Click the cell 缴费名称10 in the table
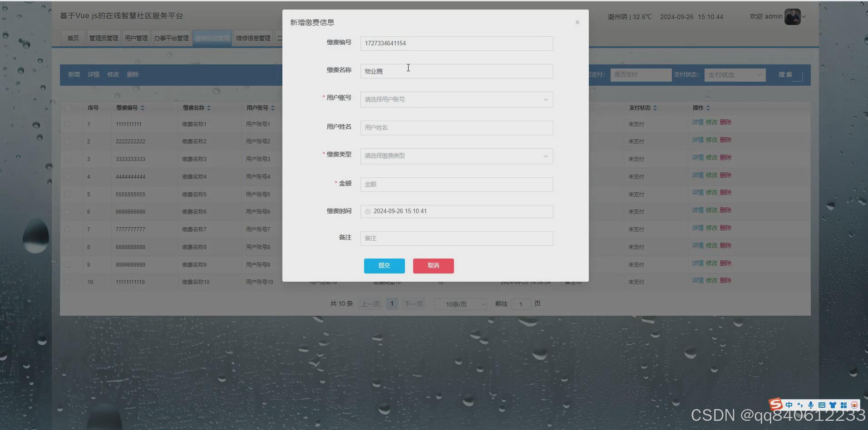Viewport: 868px width, 430px height. (196, 282)
